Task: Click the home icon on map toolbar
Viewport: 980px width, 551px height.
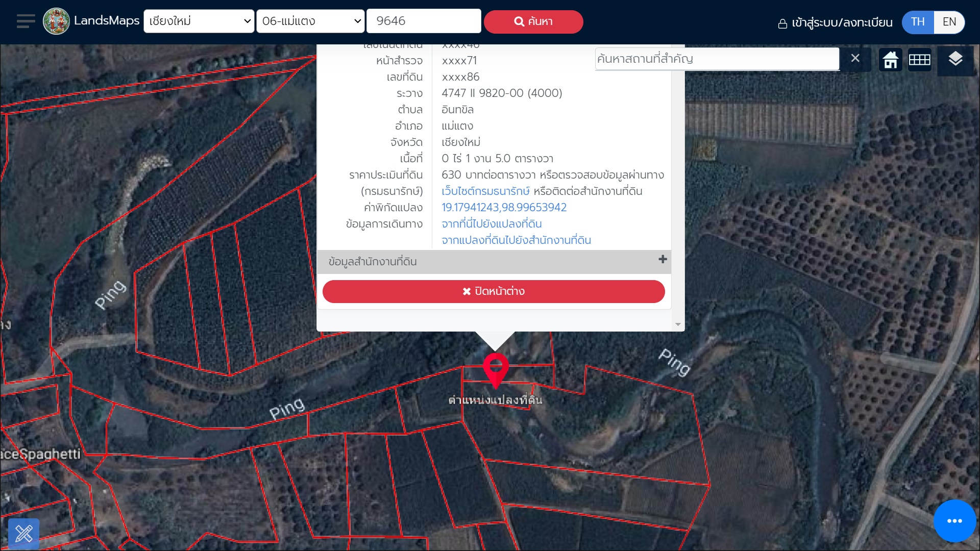Action: 891,60
